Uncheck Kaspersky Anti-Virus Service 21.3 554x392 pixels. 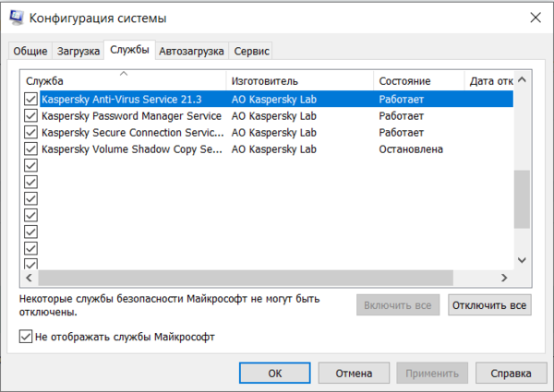(30, 99)
